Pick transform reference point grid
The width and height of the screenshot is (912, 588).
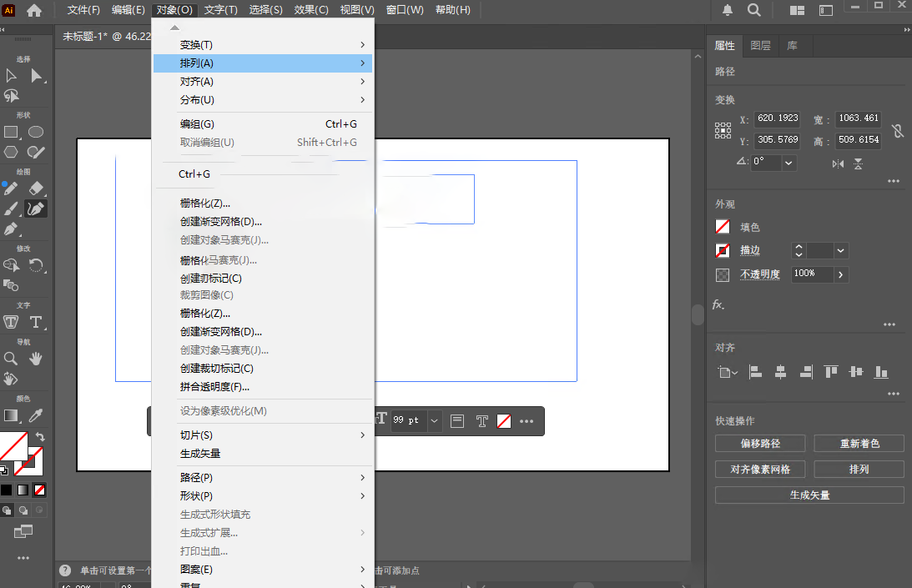(723, 130)
